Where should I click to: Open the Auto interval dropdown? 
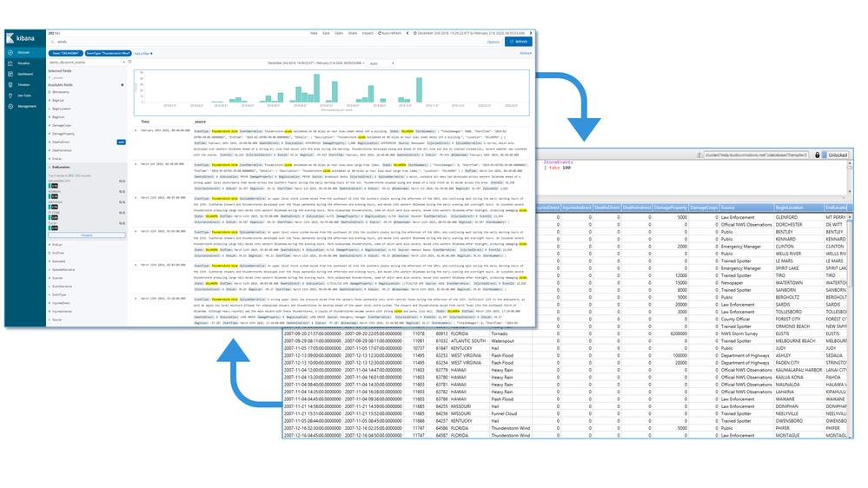[x=381, y=63]
